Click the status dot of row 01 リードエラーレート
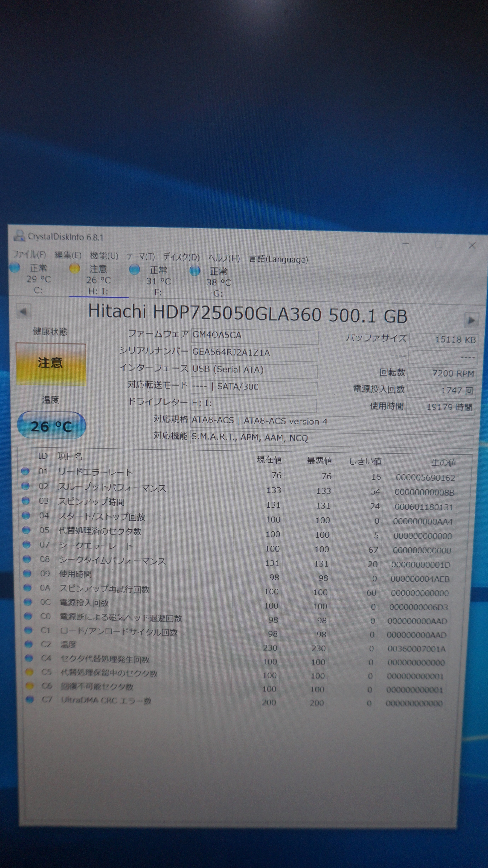Viewport: 488px width, 868px height. tap(25, 471)
